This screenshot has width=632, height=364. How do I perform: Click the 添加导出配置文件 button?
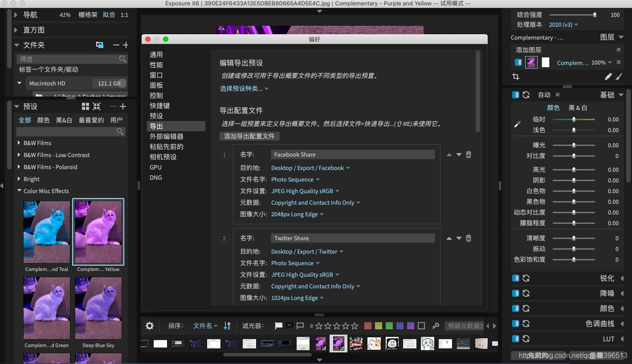coord(250,136)
